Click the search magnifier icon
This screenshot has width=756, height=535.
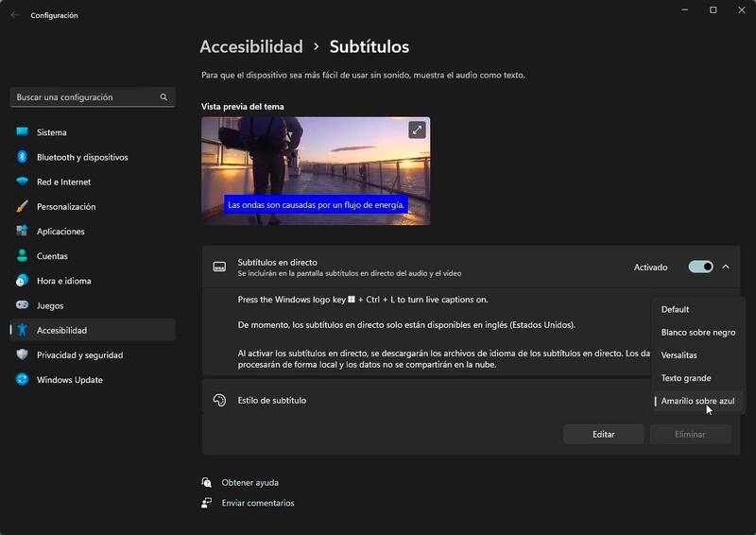(x=163, y=97)
